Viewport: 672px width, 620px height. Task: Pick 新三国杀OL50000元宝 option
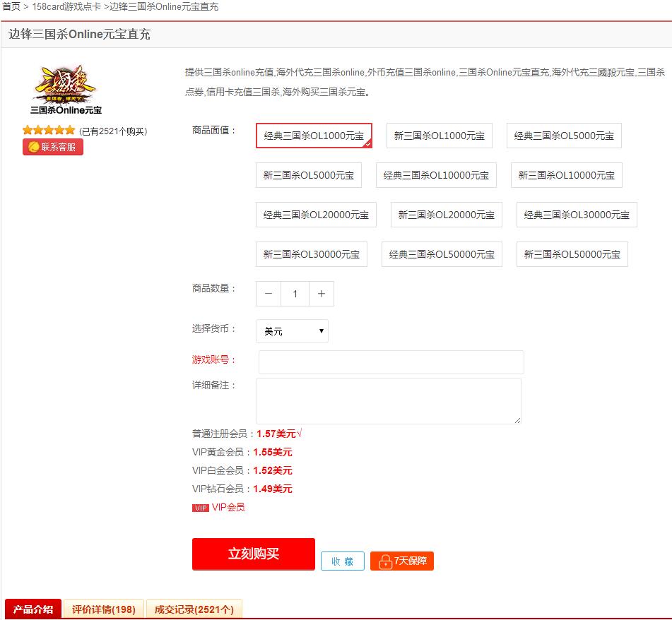pos(572,254)
